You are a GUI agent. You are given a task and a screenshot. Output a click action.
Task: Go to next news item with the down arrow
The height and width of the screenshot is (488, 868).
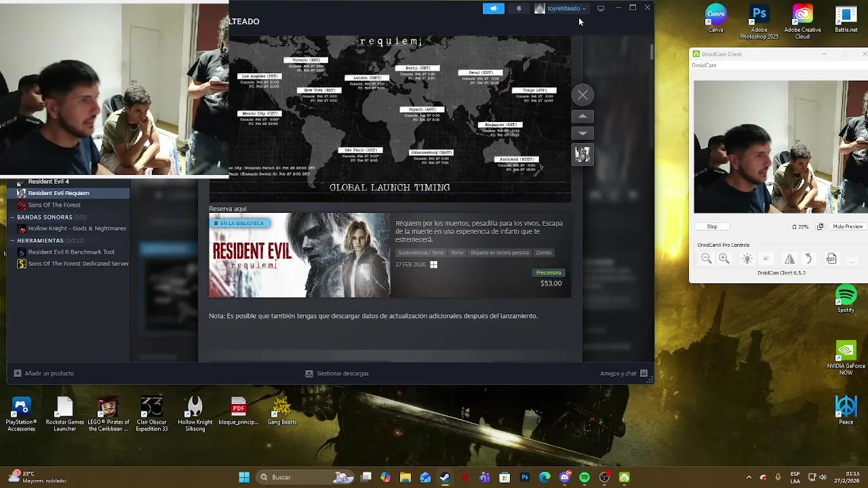point(583,133)
